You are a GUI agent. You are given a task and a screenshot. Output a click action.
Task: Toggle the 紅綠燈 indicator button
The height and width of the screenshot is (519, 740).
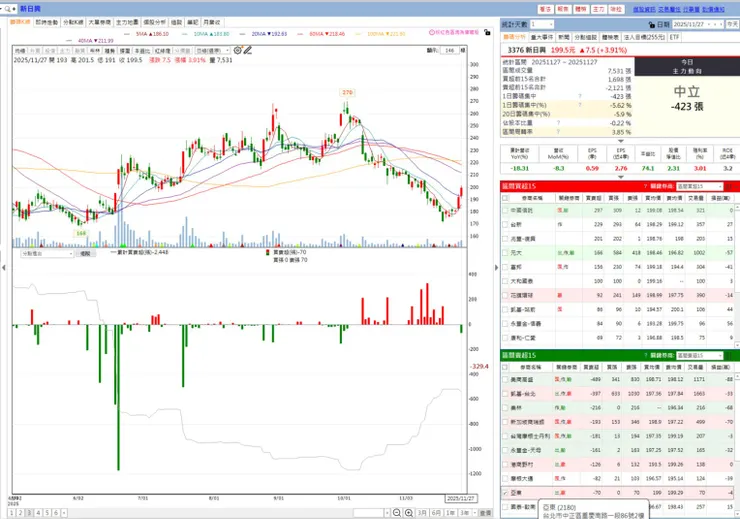coord(162,50)
